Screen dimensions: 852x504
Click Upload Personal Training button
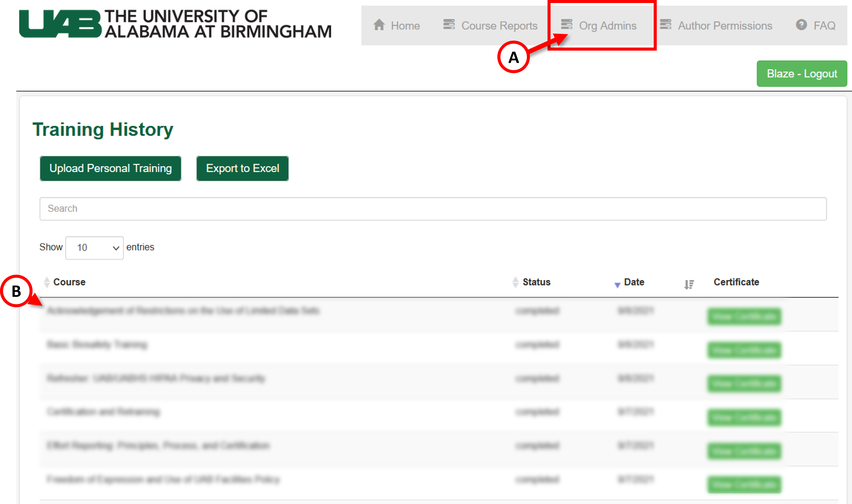pos(110,169)
